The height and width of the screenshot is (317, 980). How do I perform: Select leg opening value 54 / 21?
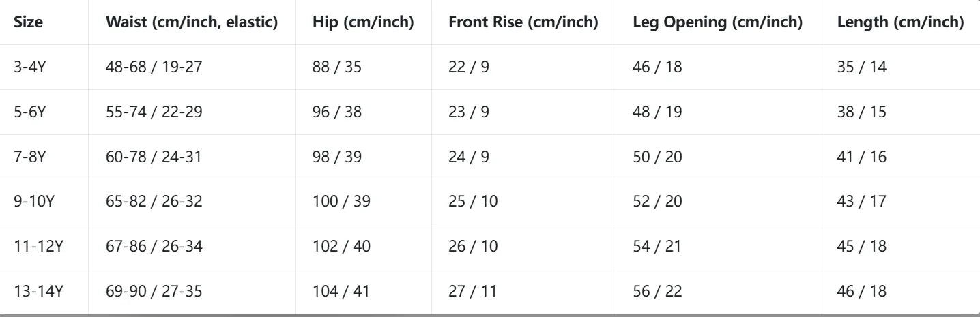point(657,247)
